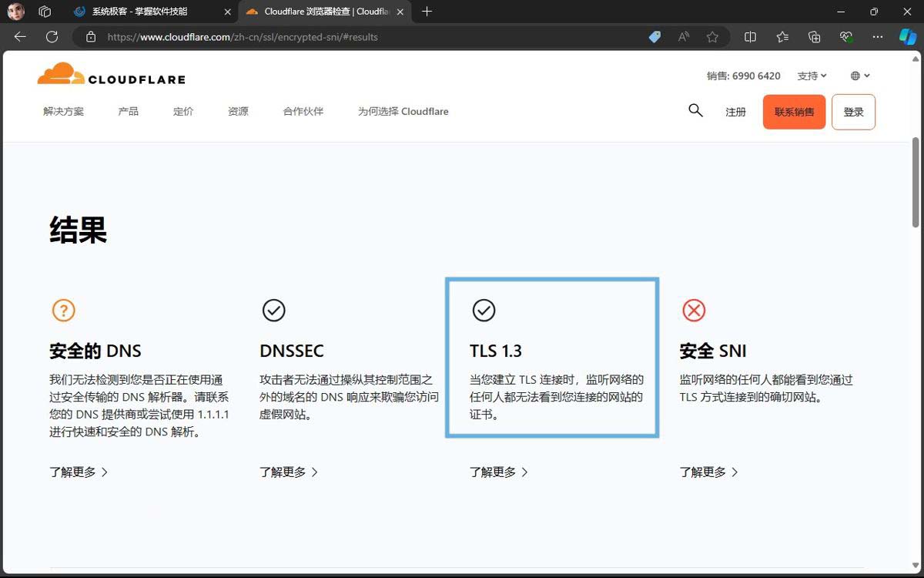Click the 登录 button
924x578 pixels.
pyautogui.click(x=853, y=112)
